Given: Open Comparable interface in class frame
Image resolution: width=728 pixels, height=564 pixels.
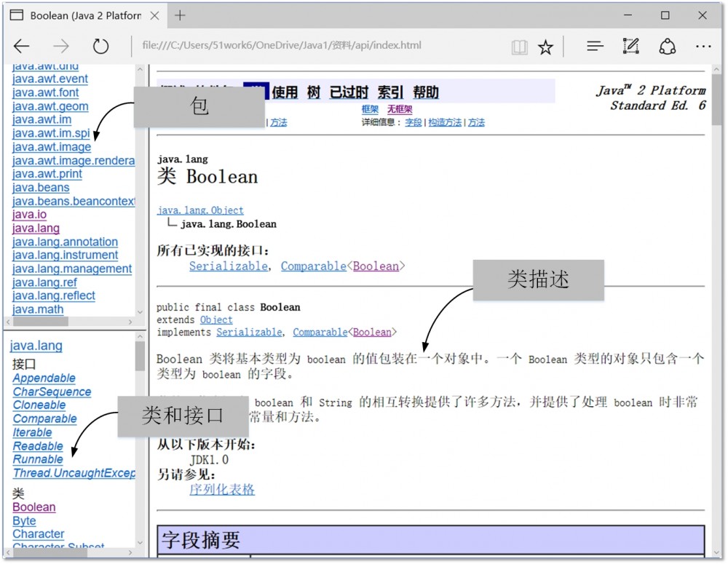Looking at the screenshot, I should click(45, 418).
